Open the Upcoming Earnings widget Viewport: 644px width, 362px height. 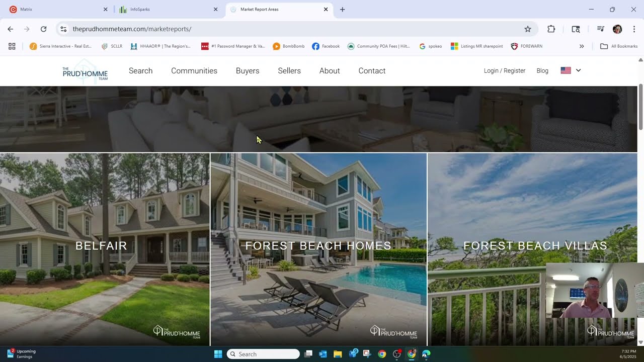[21, 354]
